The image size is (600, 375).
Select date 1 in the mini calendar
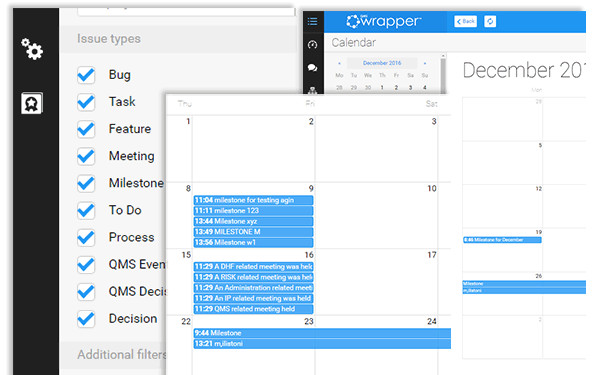tap(382, 88)
